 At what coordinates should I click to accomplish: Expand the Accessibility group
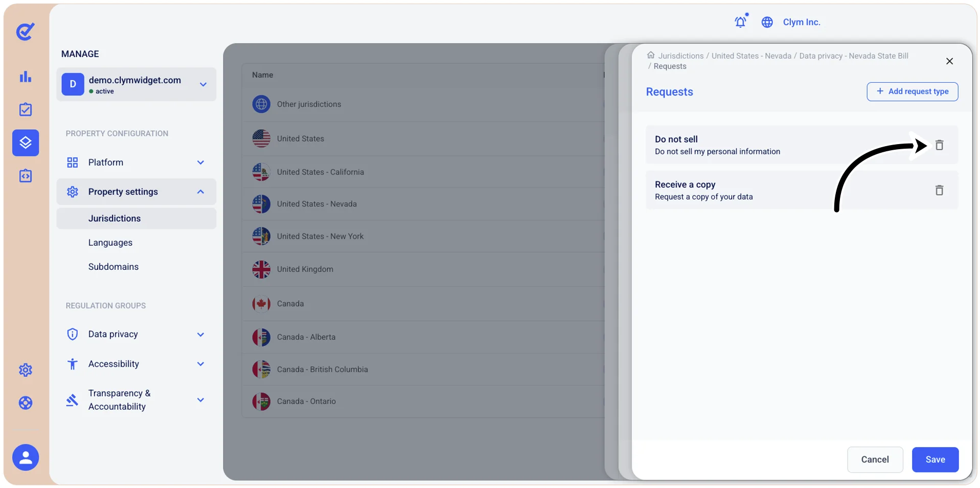click(x=136, y=364)
